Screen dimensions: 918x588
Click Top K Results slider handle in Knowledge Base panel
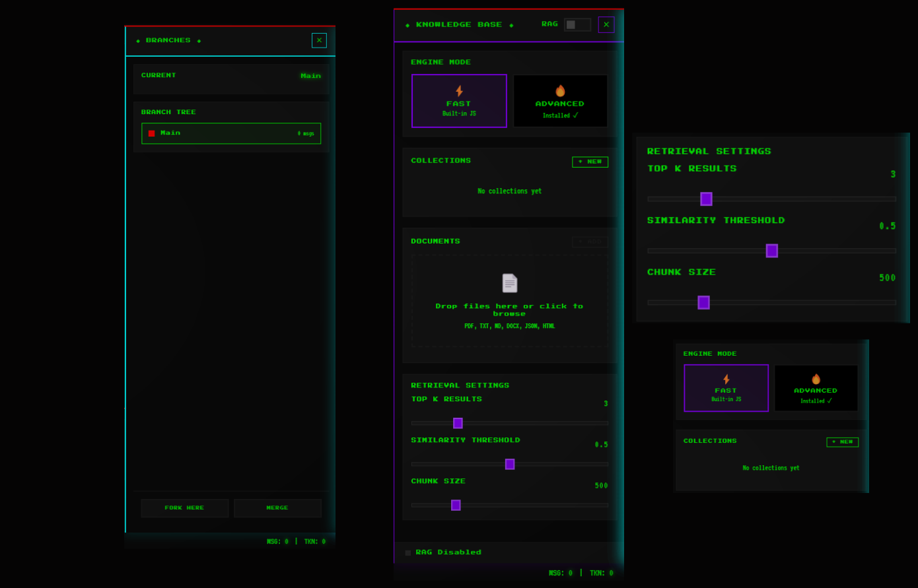click(x=458, y=423)
